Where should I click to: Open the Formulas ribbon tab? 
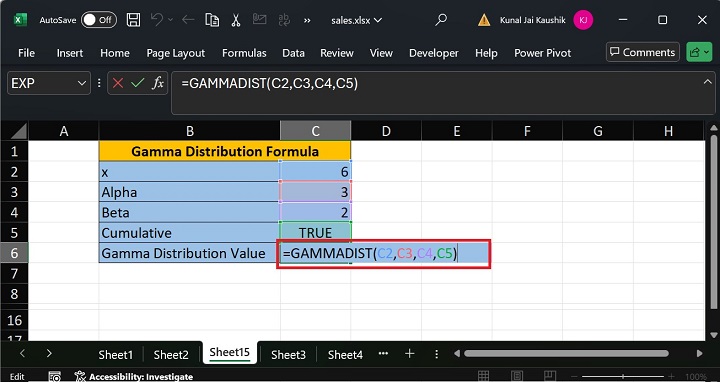[244, 53]
